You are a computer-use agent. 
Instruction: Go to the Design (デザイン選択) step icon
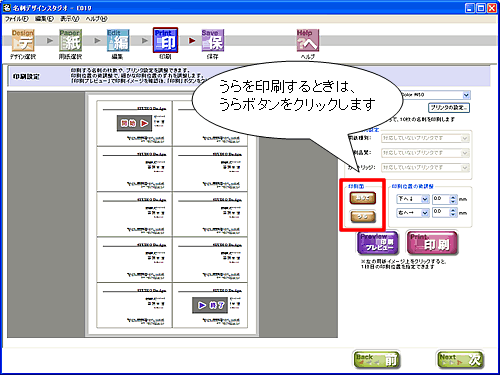click(x=23, y=41)
